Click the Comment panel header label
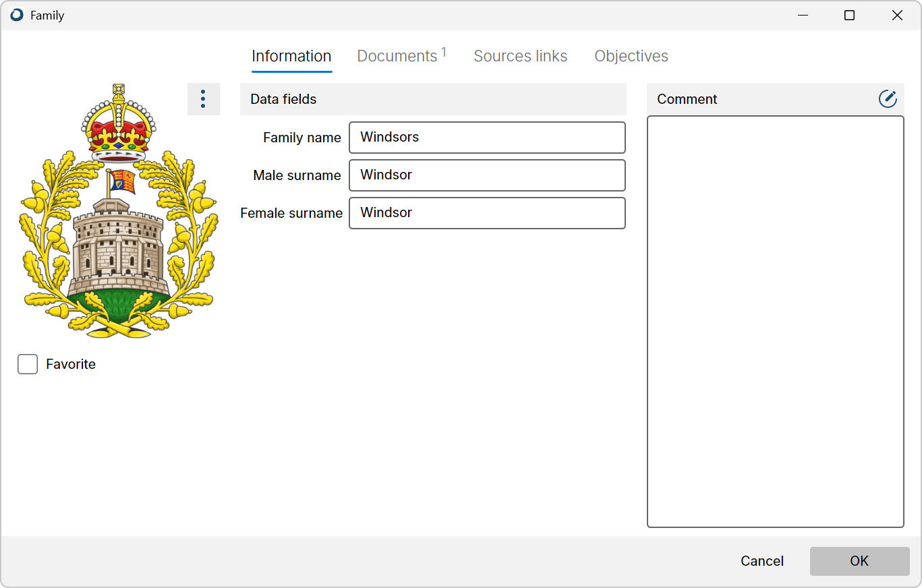This screenshot has height=588, width=922. pyautogui.click(x=687, y=99)
